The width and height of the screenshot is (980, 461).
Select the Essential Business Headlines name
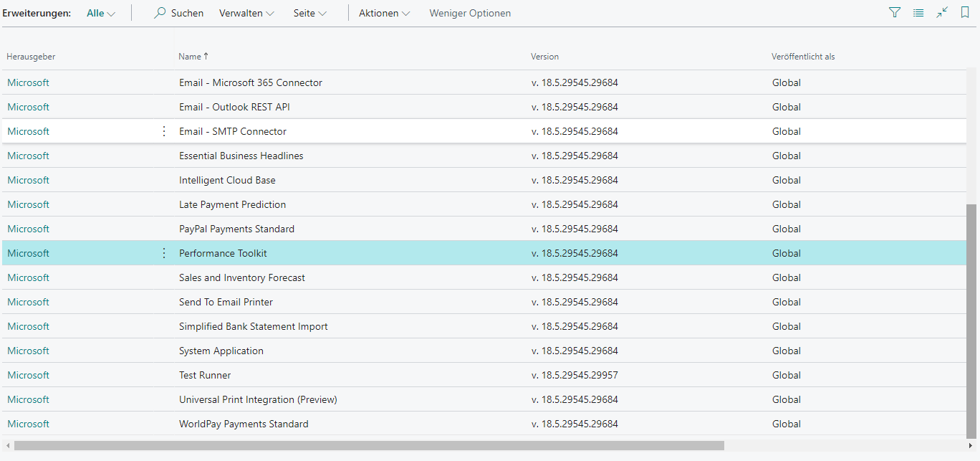pyautogui.click(x=241, y=156)
